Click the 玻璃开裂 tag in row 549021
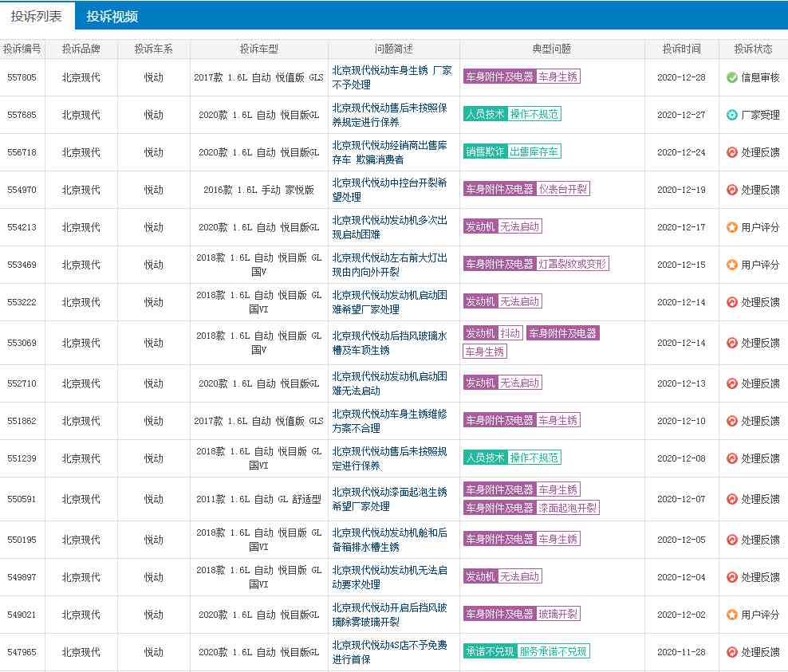The height and width of the screenshot is (672, 788). pos(558,615)
